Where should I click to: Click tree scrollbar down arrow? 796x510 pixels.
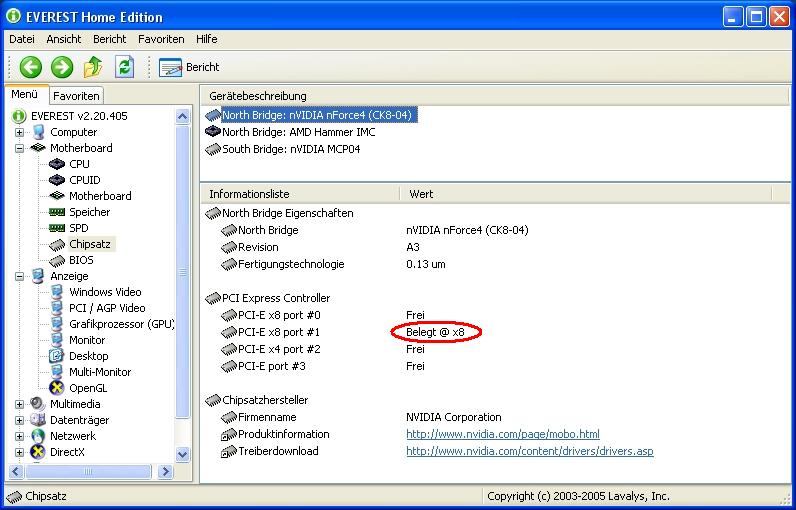[182, 454]
